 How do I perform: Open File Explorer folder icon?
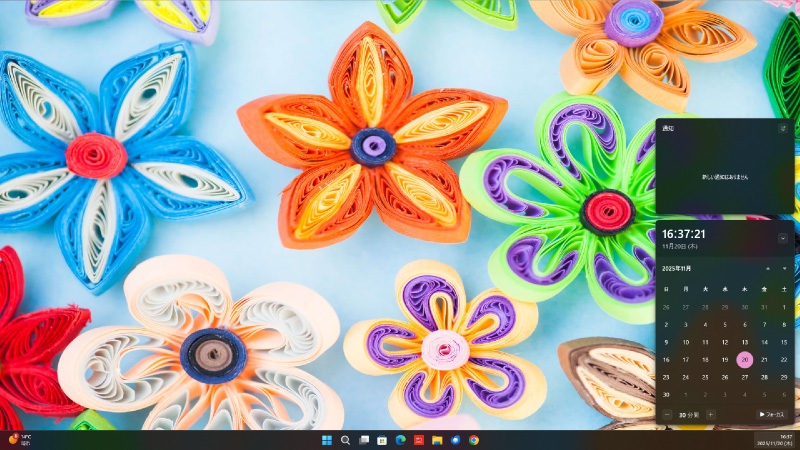pyautogui.click(x=437, y=440)
